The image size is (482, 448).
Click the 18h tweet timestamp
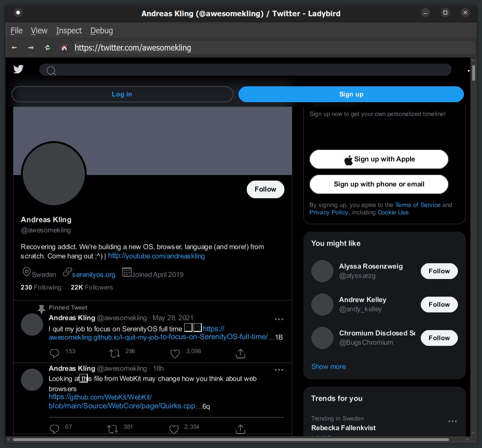coord(158,368)
